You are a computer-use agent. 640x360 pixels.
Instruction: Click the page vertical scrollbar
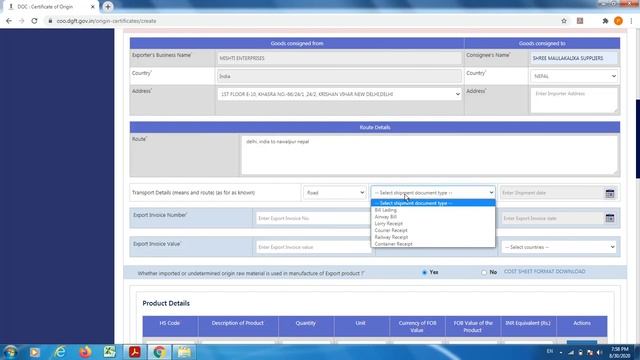[638, 139]
